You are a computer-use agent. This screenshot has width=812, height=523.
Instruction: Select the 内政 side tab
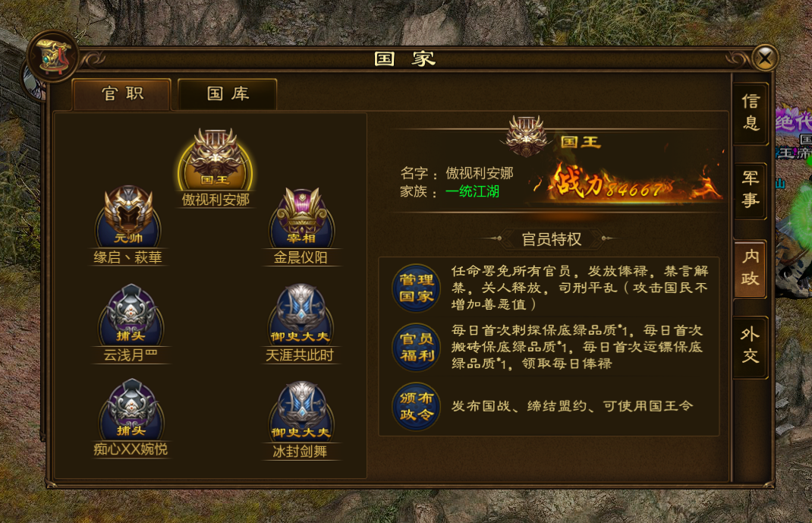pyautogui.click(x=750, y=268)
